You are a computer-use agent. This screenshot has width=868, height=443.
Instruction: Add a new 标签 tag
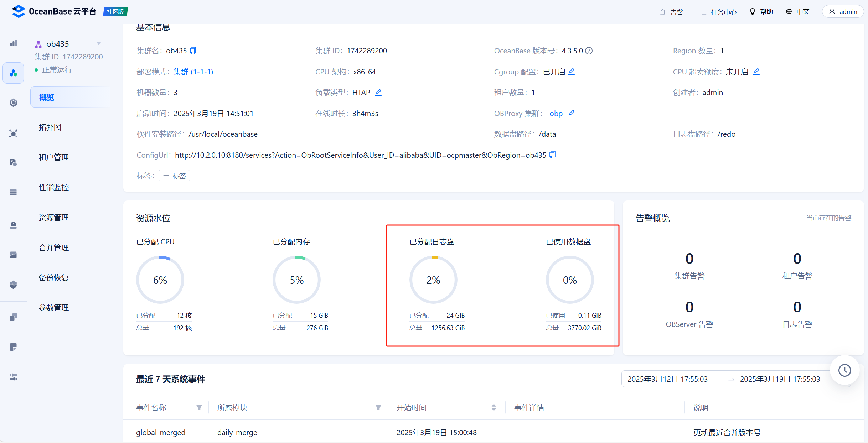[174, 176]
